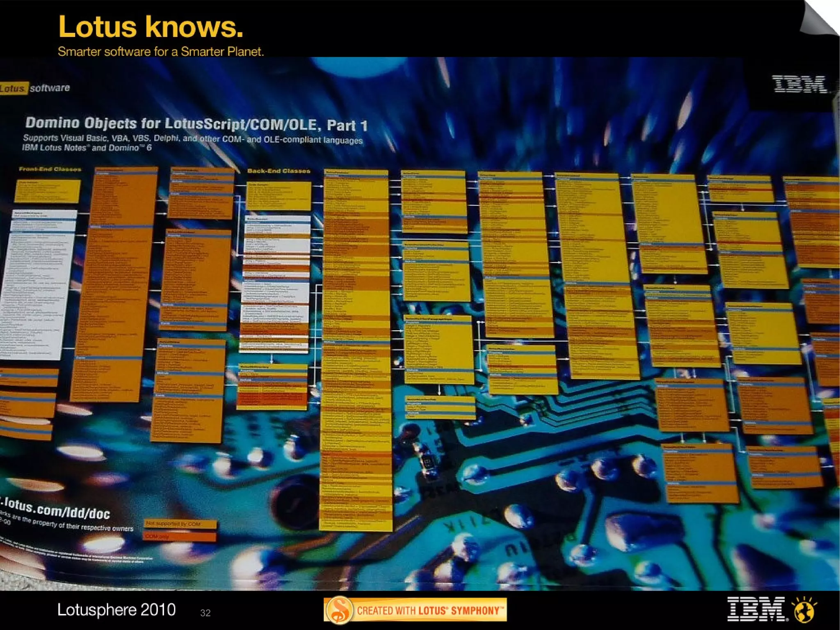The image size is (840, 630).
Task: Click the slide number 32
Action: pos(205,613)
